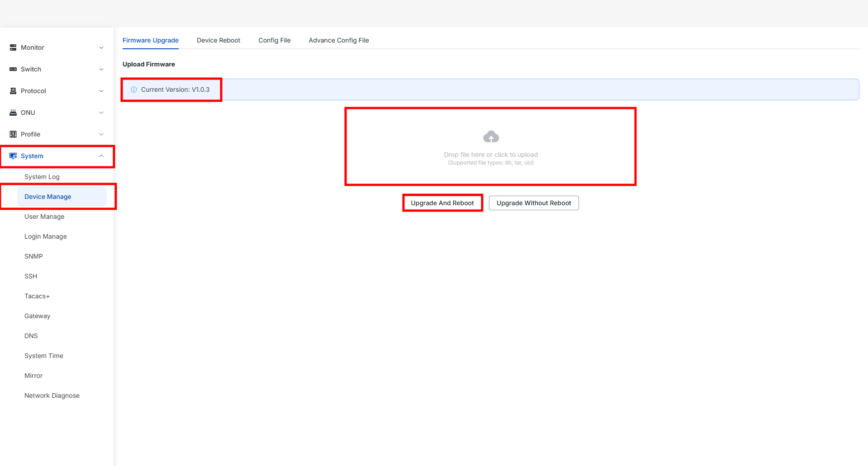Screen dimensions: 868x466
Task: Click the Monitor sidebar icon
Action: [13, 47]
